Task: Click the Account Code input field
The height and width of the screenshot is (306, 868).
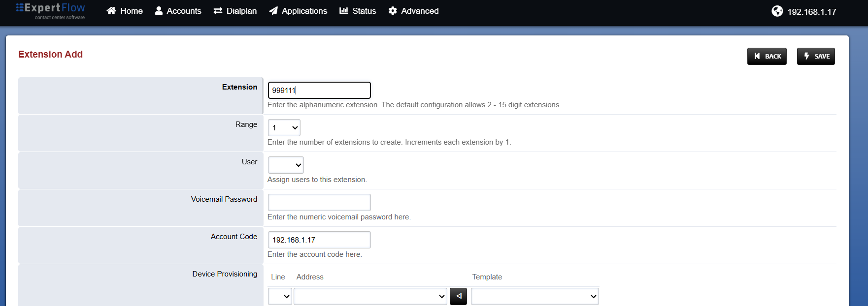Action: [x=319, y=240]
